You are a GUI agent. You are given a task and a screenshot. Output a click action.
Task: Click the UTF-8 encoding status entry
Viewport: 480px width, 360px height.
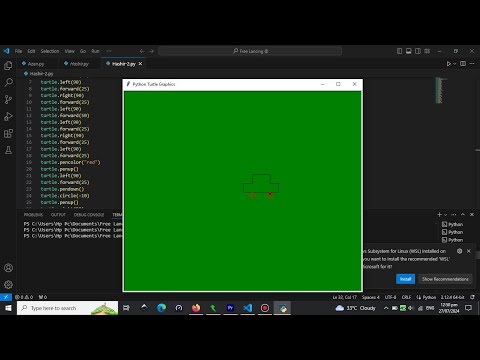(x=390, y=297)
